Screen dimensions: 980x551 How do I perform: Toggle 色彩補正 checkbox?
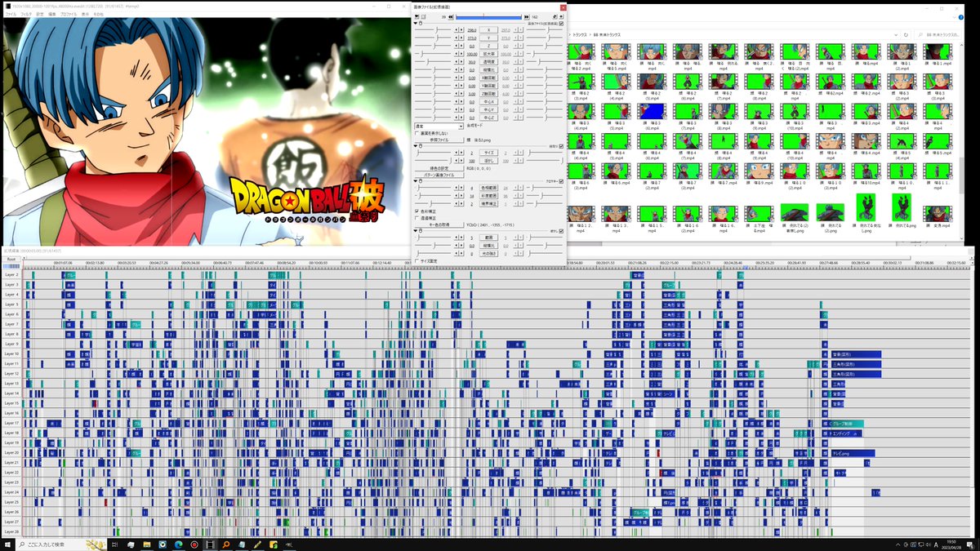click(418, 211)
